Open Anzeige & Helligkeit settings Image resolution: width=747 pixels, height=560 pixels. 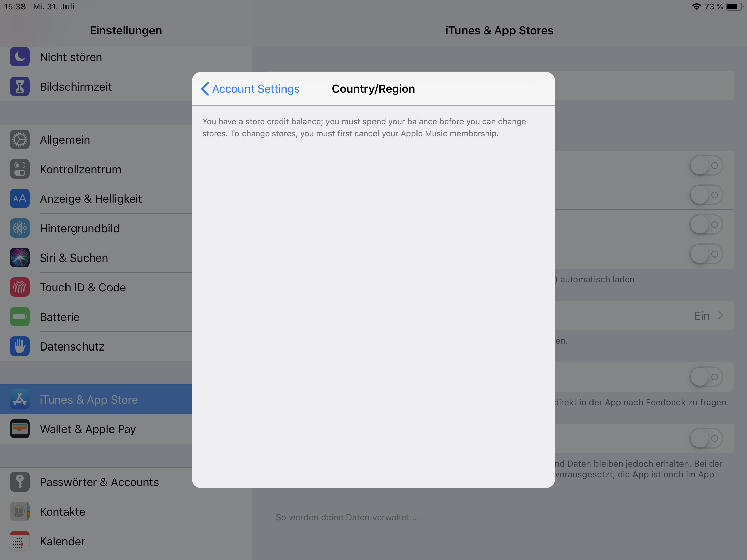[90, 199]
